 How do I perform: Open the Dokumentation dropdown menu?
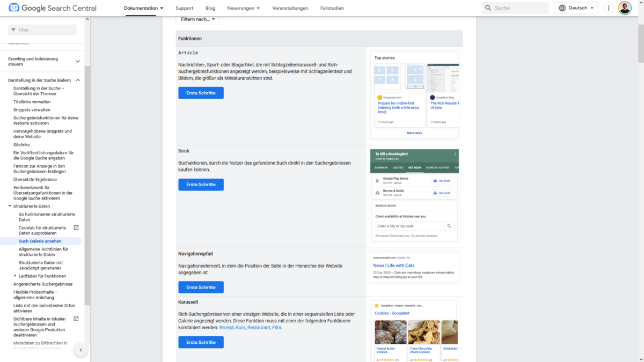(144, 8)
